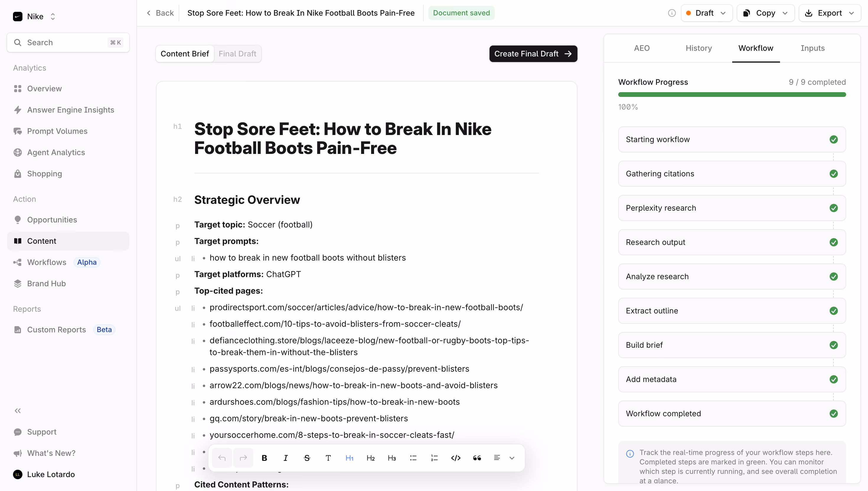Click the Workflow Progress bar
Viewport: 868px width, 491px height.
(732, 95)
